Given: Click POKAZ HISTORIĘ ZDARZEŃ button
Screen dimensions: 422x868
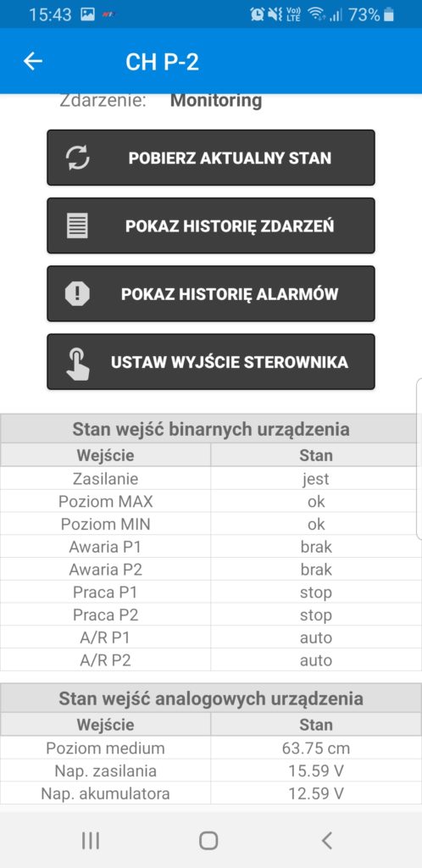Looking at the screenshot, I should tap(211, 225).
